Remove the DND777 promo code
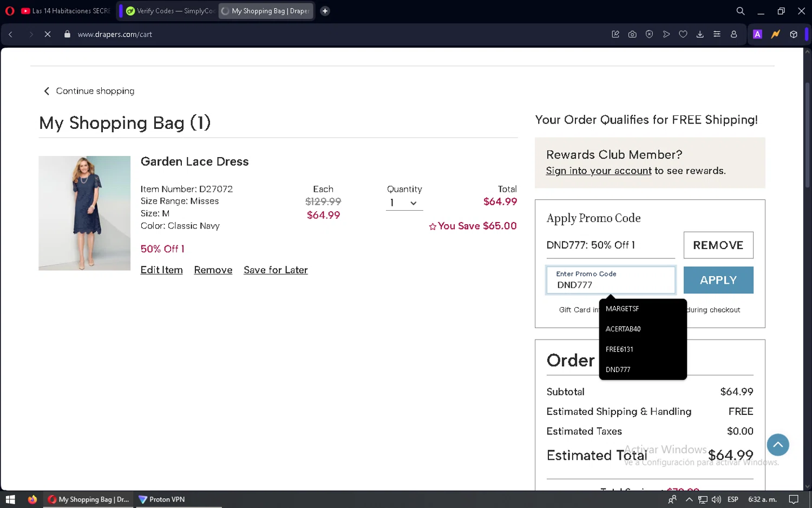Image resolution: width=812 pixels, height=508 pixels. click(x=718, y=245)
